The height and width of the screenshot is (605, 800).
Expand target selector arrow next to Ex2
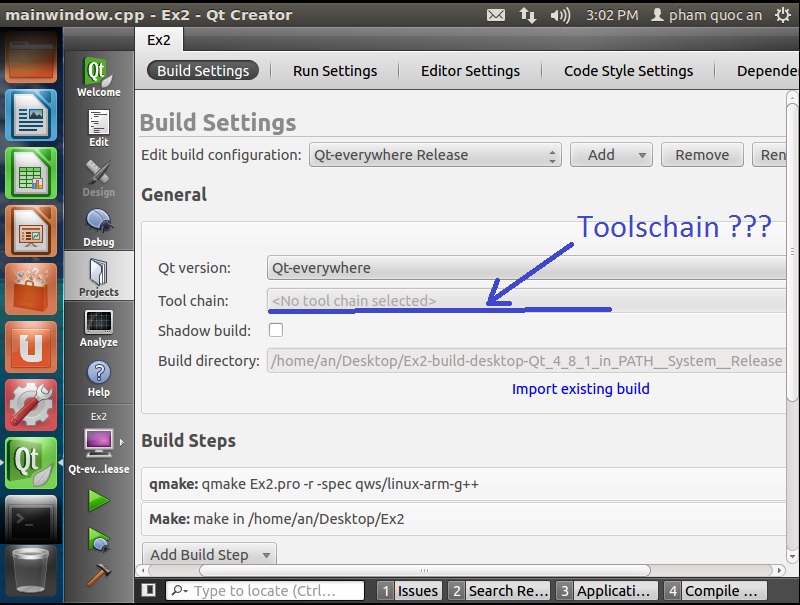click(x=122, y=442)
